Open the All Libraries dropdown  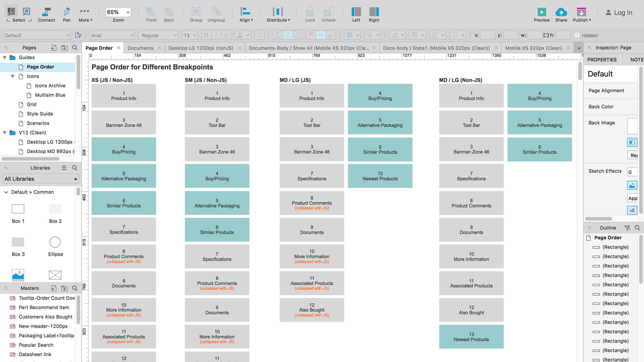coord(41,179)
